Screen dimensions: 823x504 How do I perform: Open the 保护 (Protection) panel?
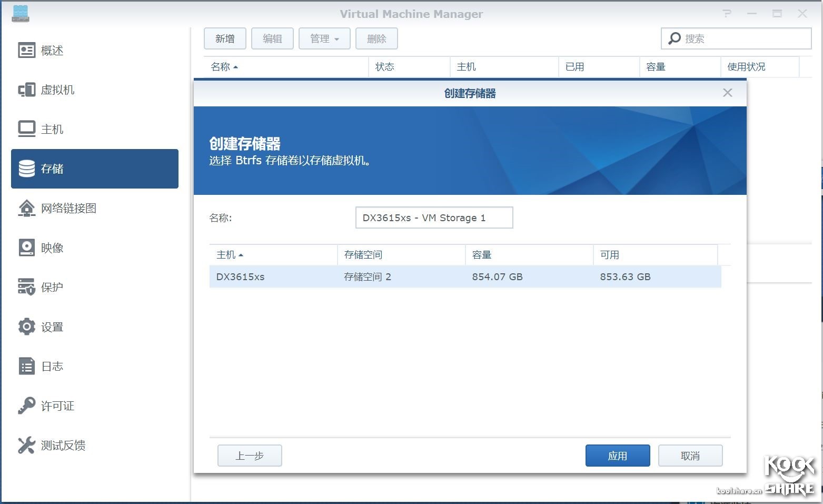pyautogui.click(x=52, y=287)
